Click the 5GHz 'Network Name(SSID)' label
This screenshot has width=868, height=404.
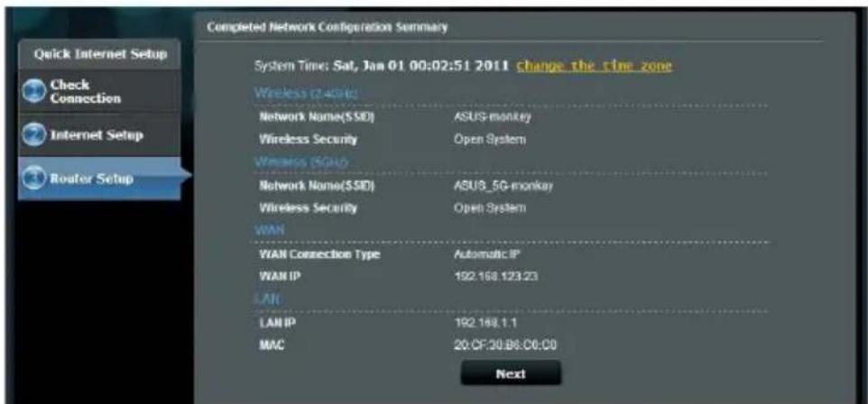(x=318, y=186)
